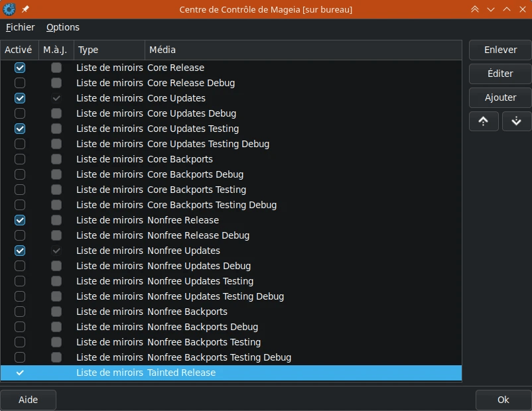Toggle the update flag for Core Release

pyautogui.click(x=56, y=68)
